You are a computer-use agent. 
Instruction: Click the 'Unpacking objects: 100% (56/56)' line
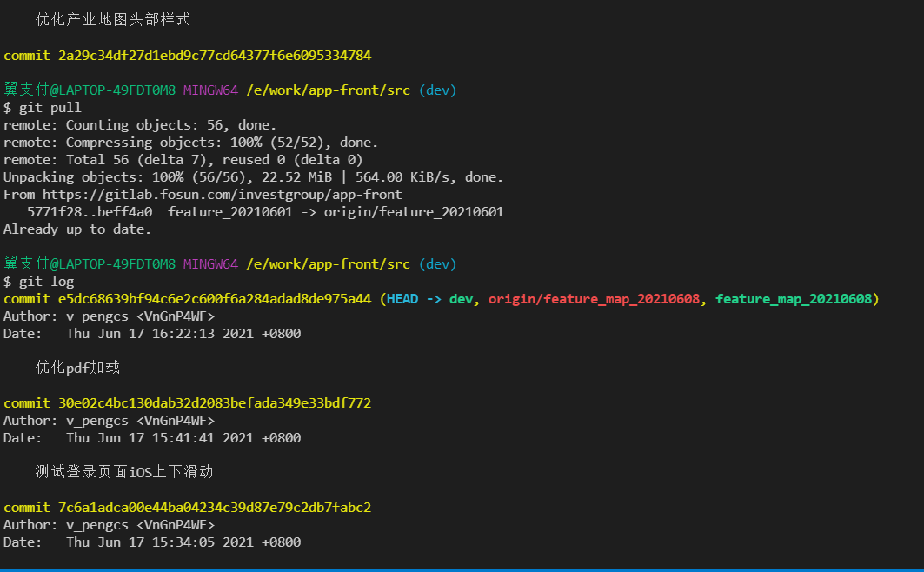pyautogui.click(x=254, y=177)
